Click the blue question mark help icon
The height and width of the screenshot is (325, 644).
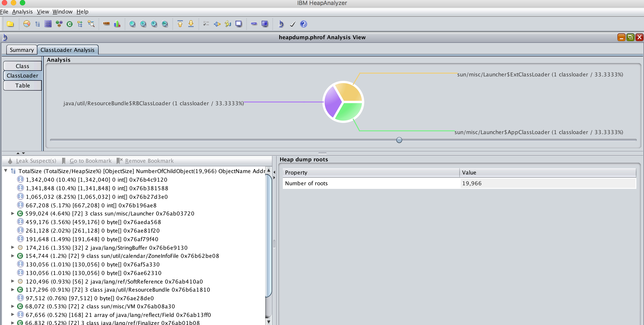click(x=304, y=24)
